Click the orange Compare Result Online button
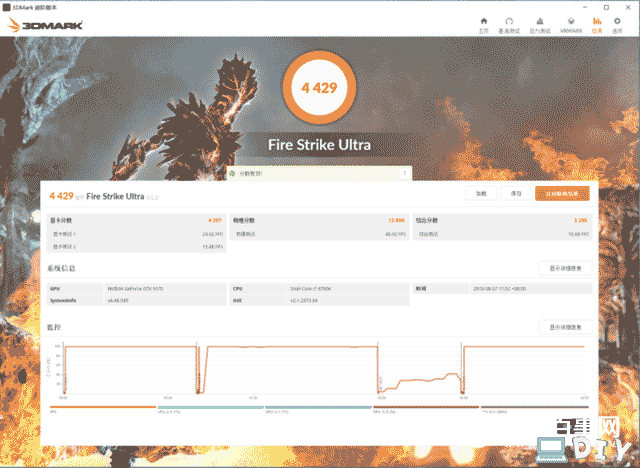Viewport: 640px width, 468px height. coord(562,193)
